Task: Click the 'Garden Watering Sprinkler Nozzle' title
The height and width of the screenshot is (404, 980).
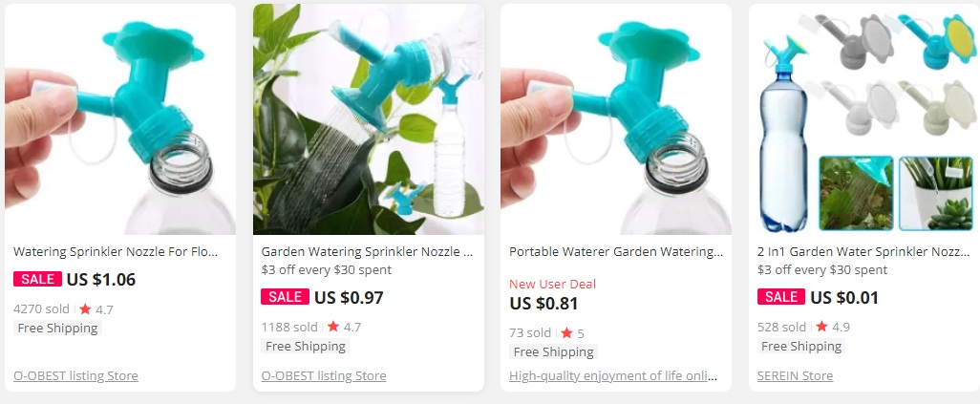Action: (x=368, y=252)
